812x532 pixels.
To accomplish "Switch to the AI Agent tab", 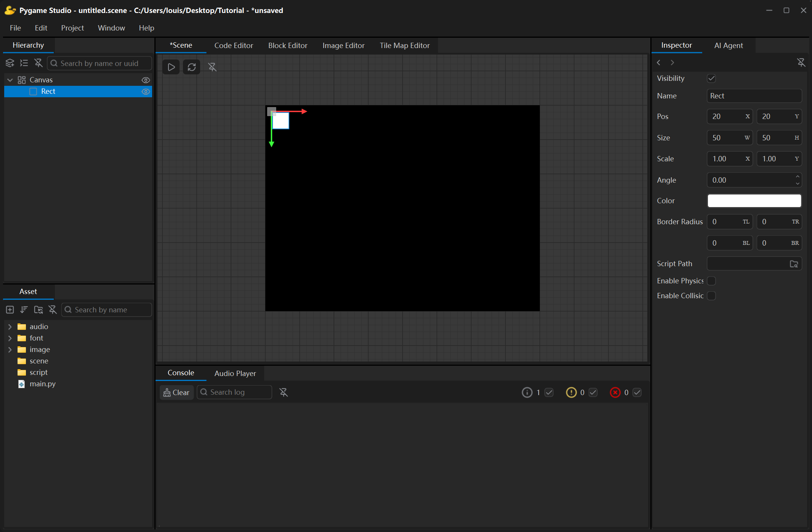I will pyautogui.click(x=729, y=45).
